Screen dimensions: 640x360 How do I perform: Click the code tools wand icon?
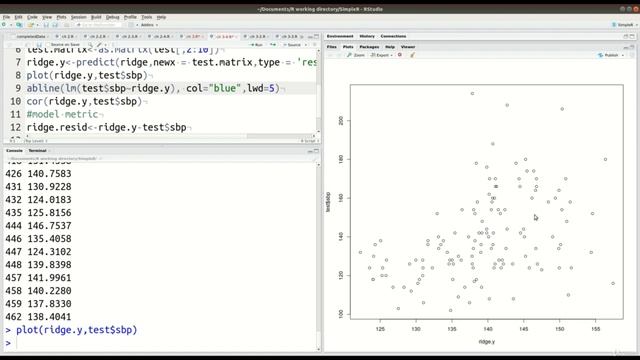[99, 44]
